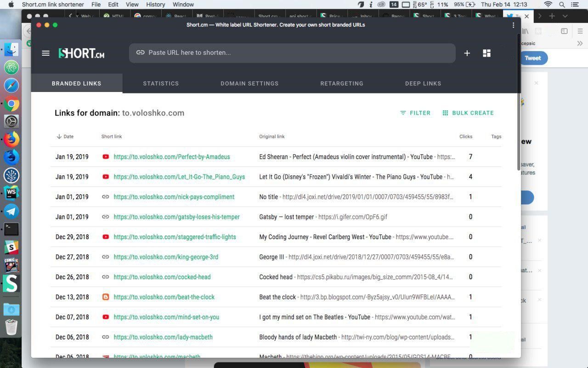Click the YouTube icon for Perfect-by-Amadeus
588x368 pixels.
106,157
